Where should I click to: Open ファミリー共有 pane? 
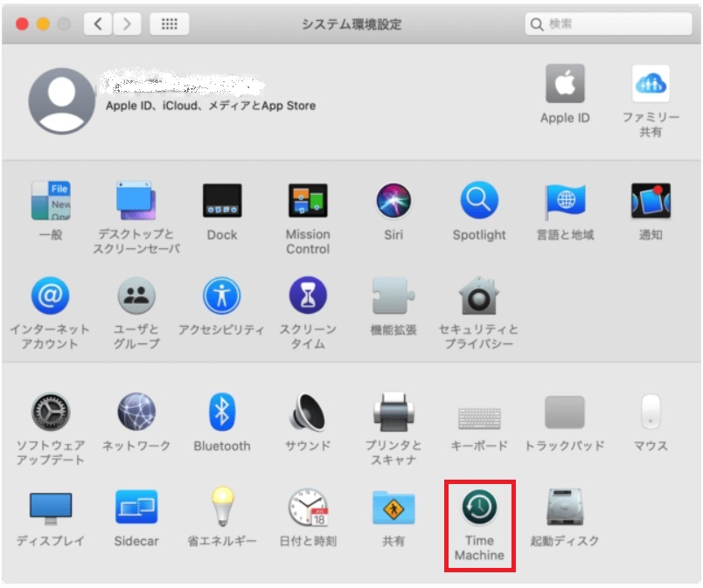coord(651,83)
